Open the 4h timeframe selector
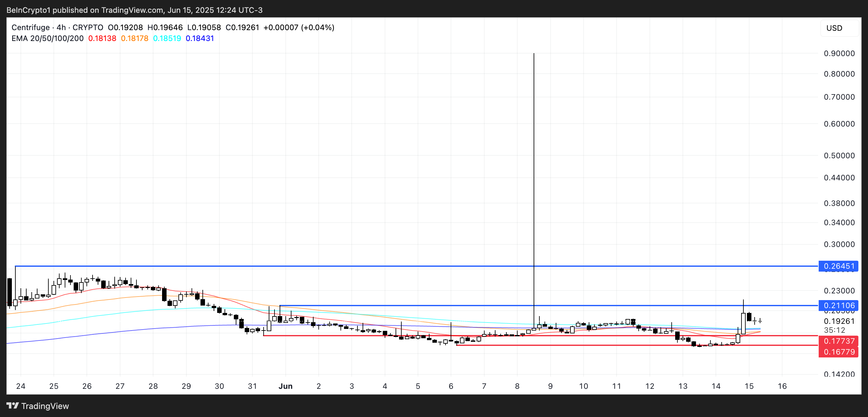Viewport: 868px width, 417px height. click(x=61, y=27)
